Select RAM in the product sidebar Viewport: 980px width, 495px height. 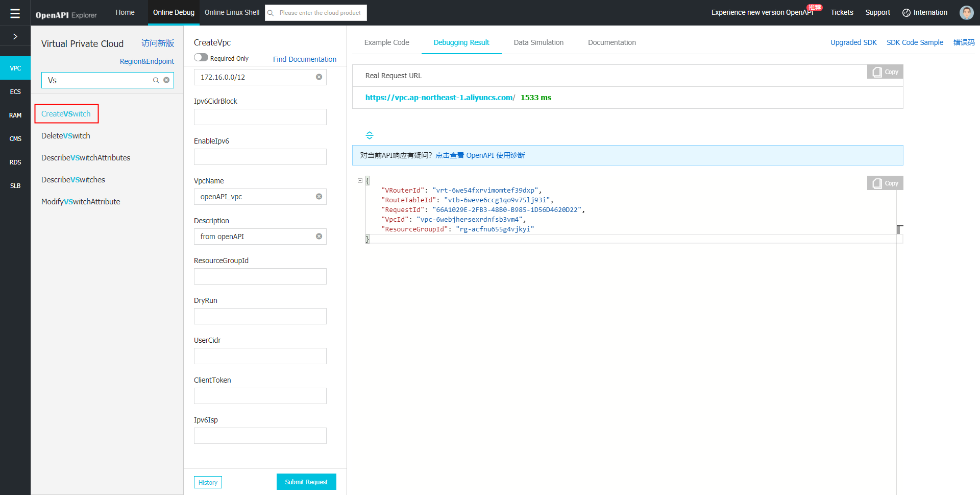[15, 115]
